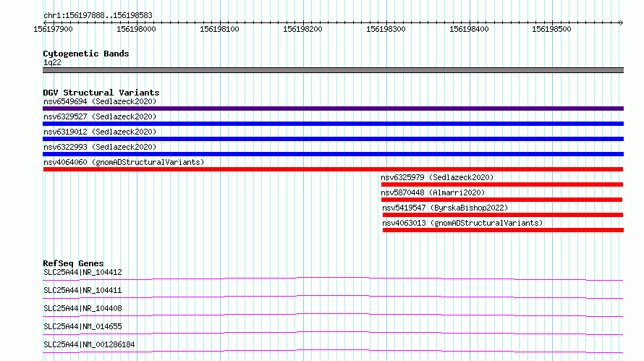Click the Cytogenetic Bands track title
The height and width of the screenshot is (361, 644).
click(x=86, y=54)
